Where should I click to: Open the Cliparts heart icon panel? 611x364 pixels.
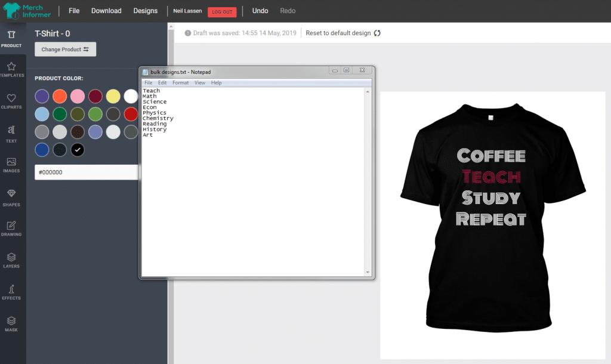pos(11,101)
